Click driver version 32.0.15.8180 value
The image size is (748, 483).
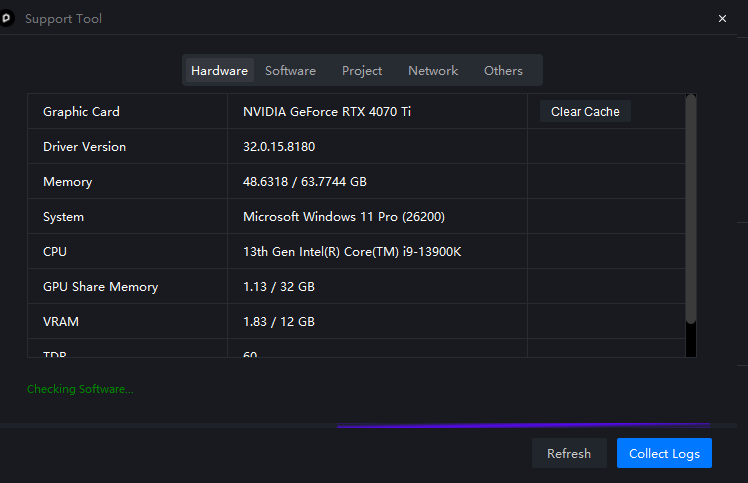(x=279, y=147)
